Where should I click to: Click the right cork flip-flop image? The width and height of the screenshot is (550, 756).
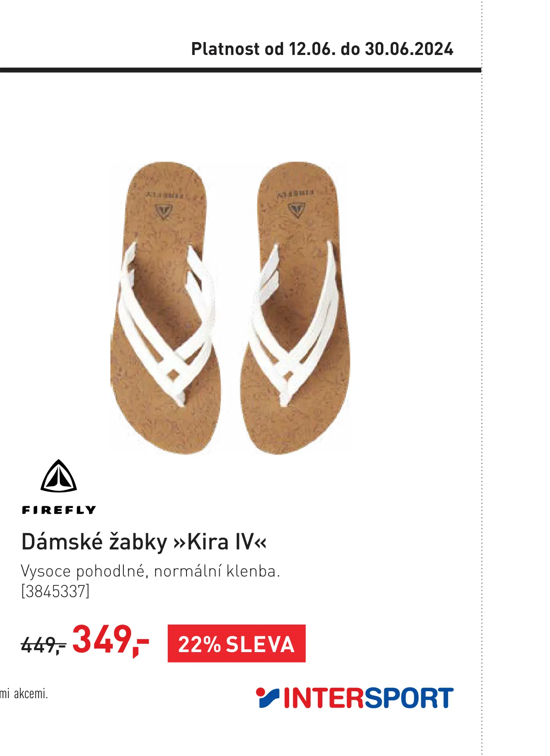[x=296, y=308]
